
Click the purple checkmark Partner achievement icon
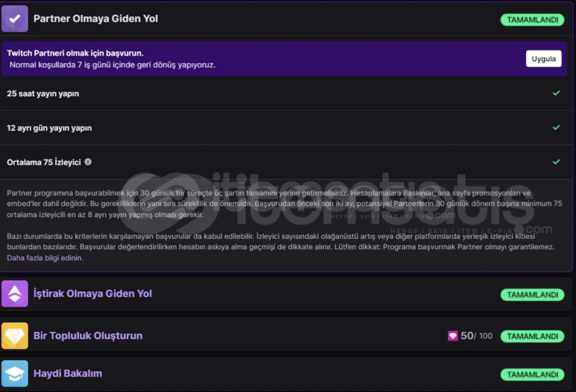pos(15,19)
